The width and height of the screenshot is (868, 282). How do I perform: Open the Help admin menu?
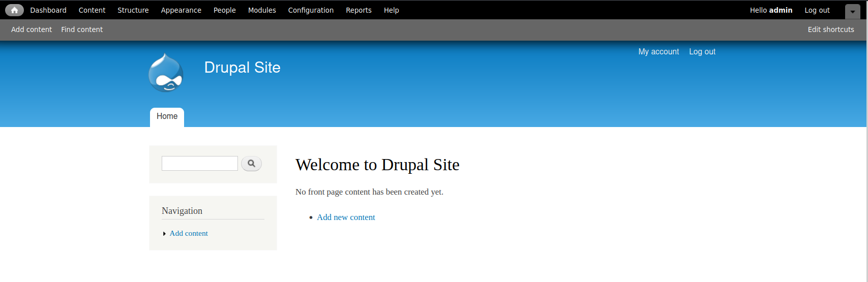(392, 10)
